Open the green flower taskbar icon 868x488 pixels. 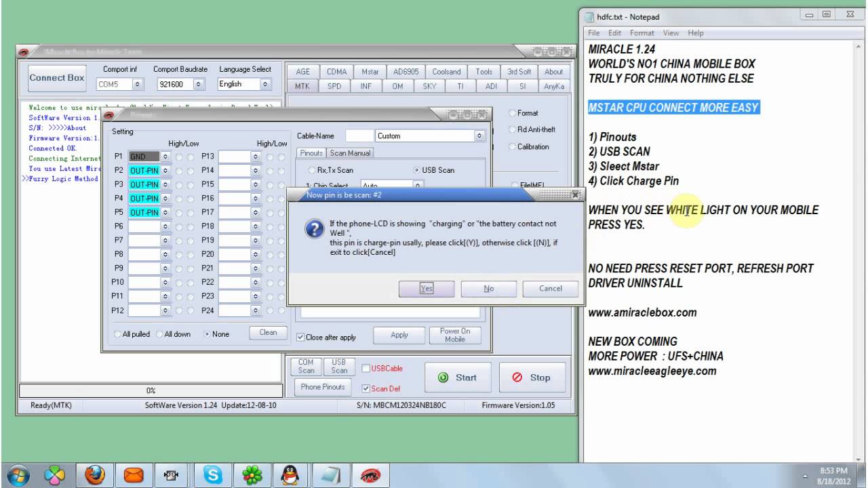tap(252, 475)
